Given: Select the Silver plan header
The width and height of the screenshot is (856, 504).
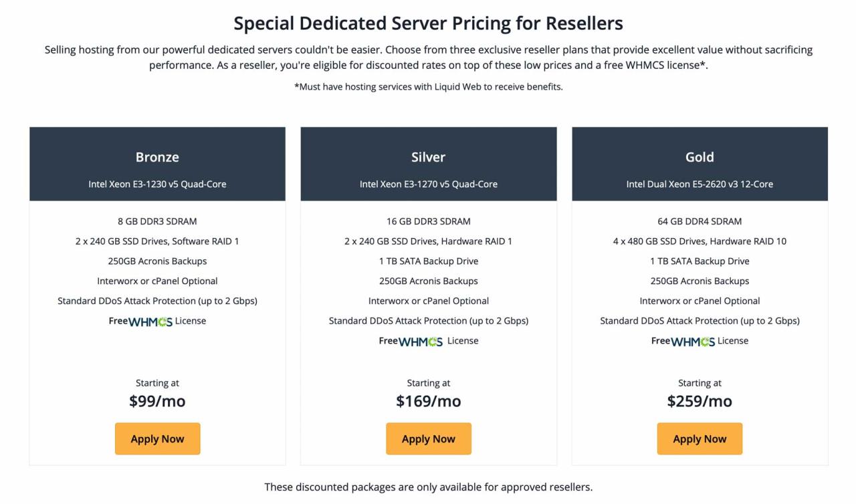Looking at the screenshot, I should 428,157.
